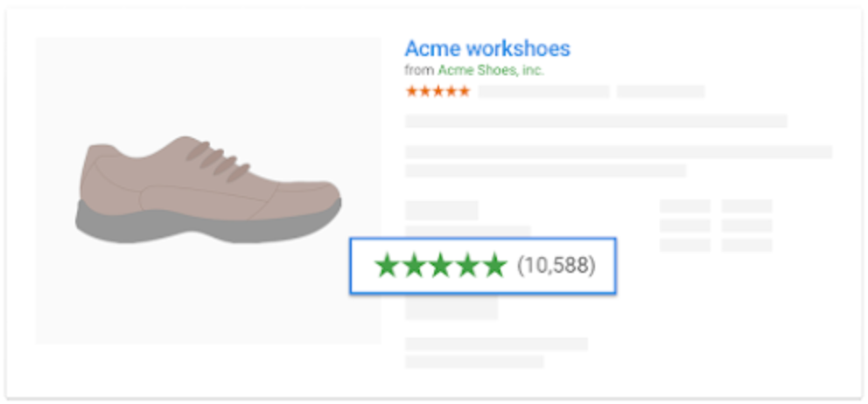Click the word "from" before seller name
This screenshot has height=404, width=868.
tap(419, 71)
